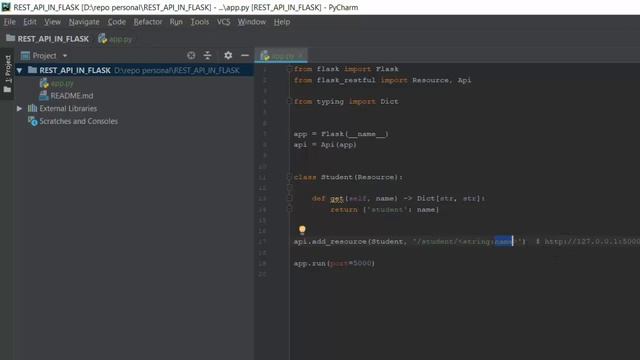Click the highlighted 'name' text in add_resource
This screenshot has width=640, height=360.
504,242
